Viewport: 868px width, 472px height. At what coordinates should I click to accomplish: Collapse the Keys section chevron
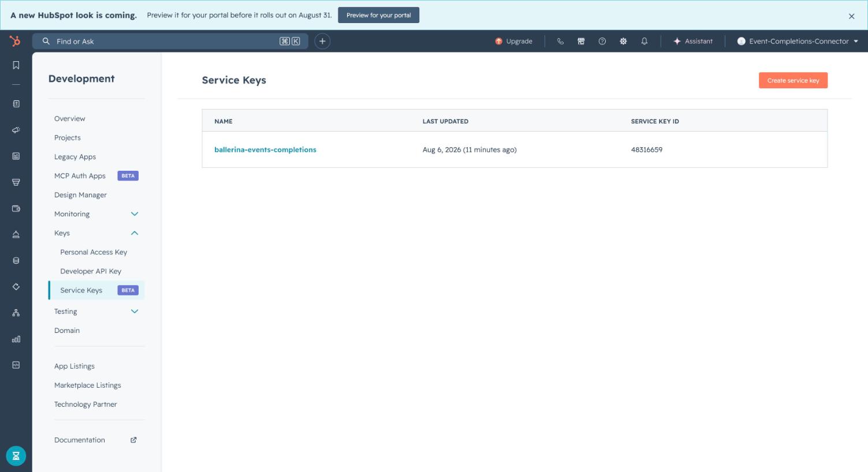(135, 233)
